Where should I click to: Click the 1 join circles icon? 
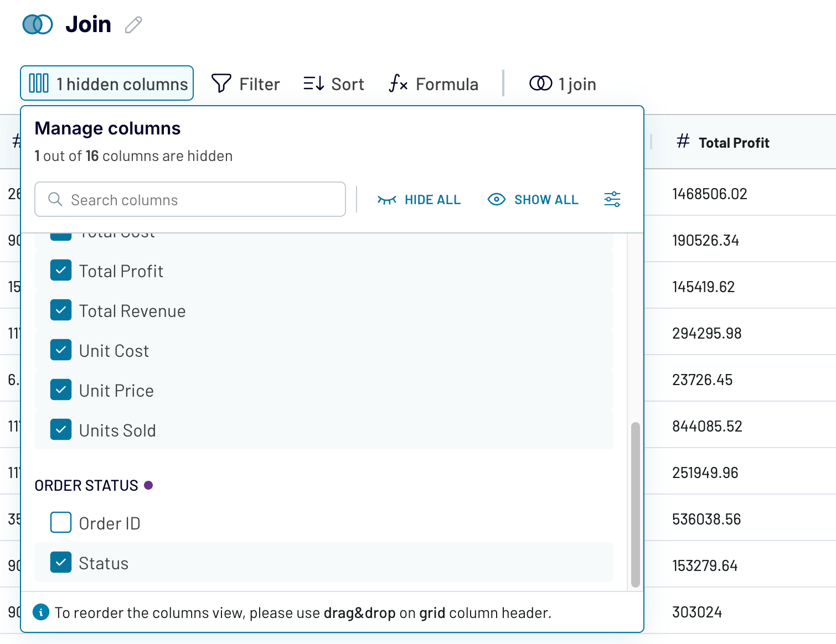tap(540, 84)
